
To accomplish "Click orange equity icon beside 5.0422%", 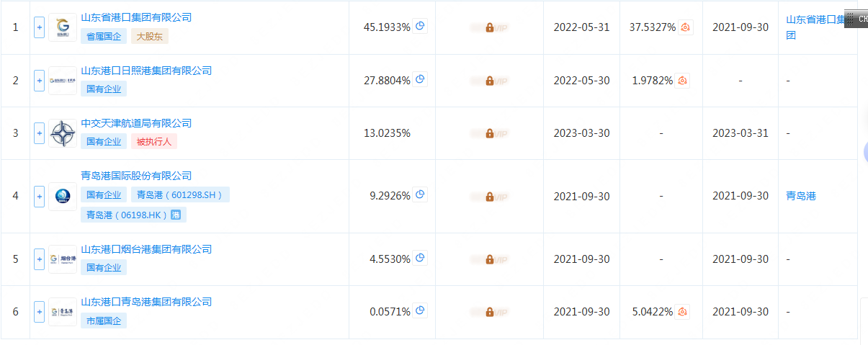I will (x=683, y=312).
